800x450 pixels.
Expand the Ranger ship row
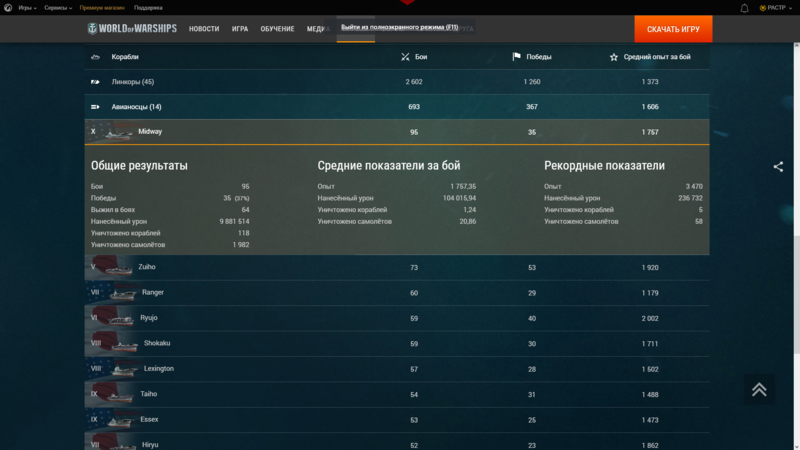click(397, 293)
